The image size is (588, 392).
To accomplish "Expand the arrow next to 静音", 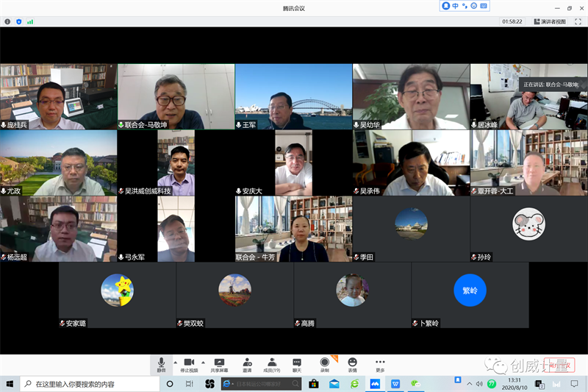I will [x=175, y=362].
